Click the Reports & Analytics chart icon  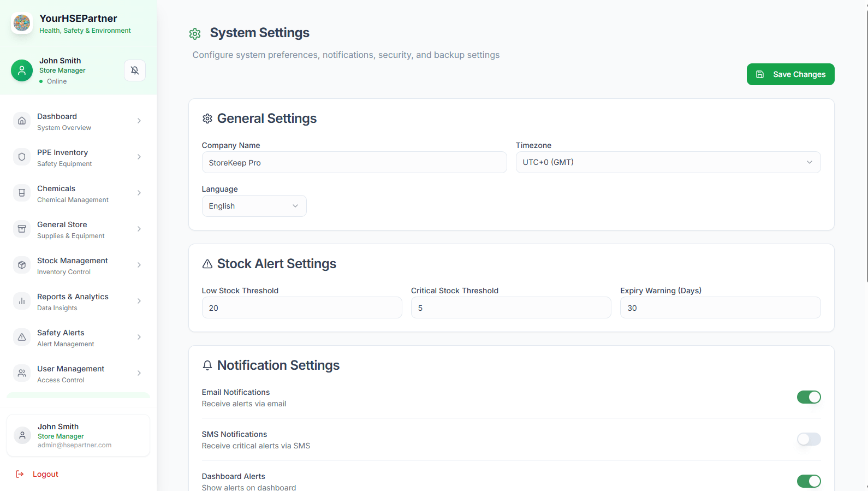click(x=22, y=301)
